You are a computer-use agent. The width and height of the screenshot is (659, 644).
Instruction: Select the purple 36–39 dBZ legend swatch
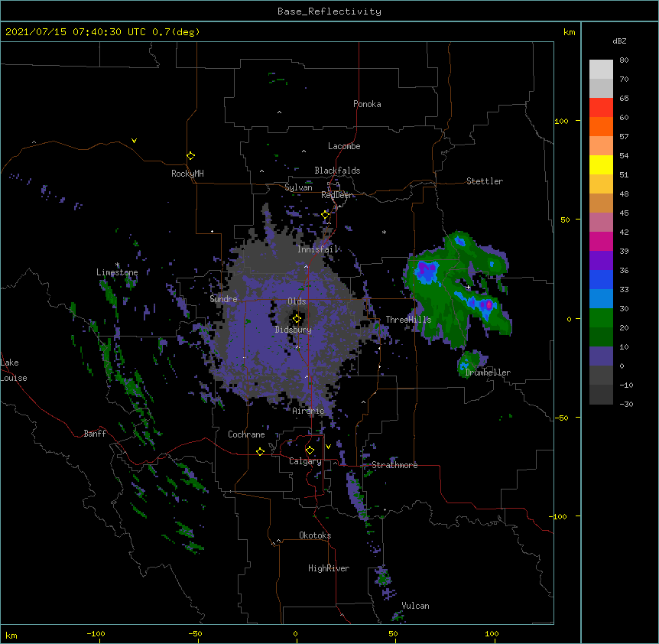coord(601,261)
